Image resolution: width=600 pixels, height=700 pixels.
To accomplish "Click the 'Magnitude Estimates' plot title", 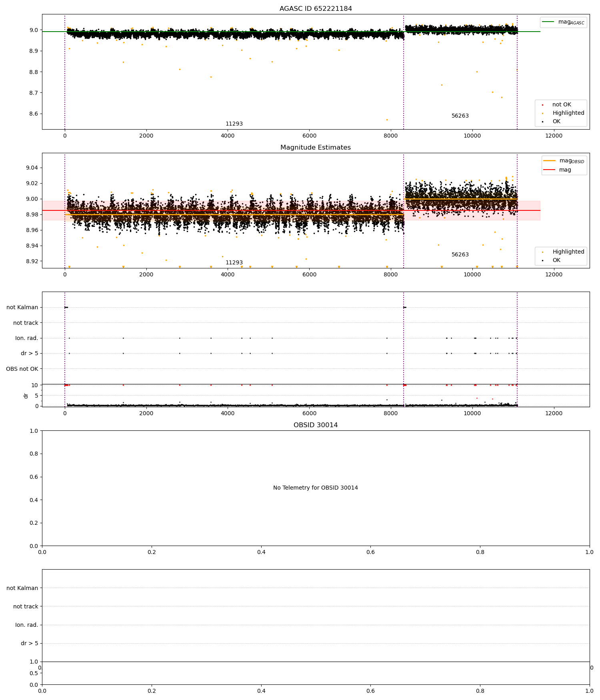I will tap(316, 148).
